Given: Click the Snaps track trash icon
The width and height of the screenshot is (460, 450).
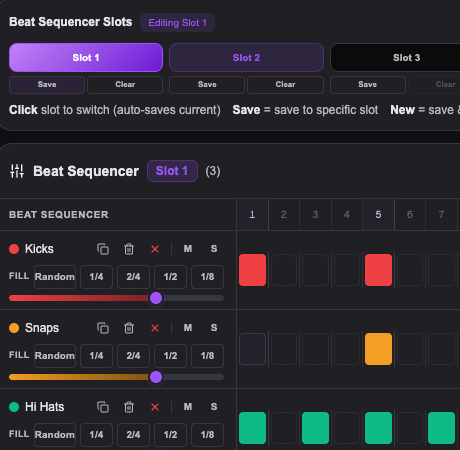Looking at the screenshot, I should pos(129,328).
